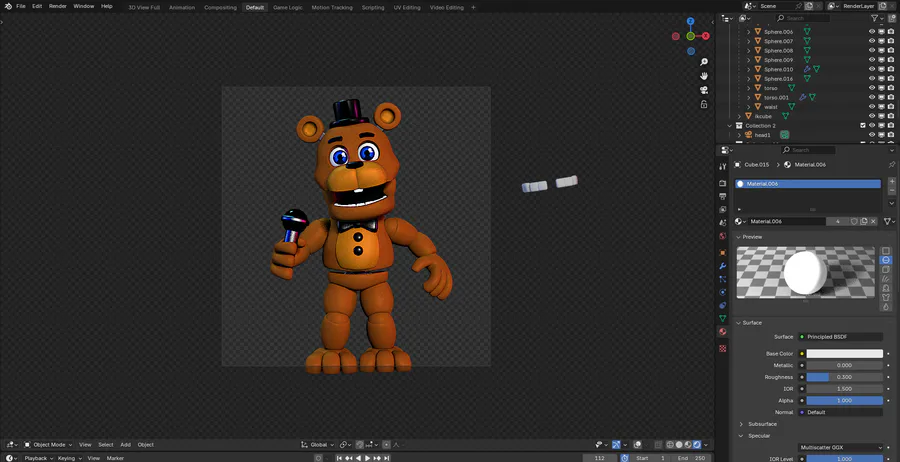Hide Sphere.006 in viewport via eye icon
The height and width of the screenshot is (462, 900).
click(x=872, y=32)
